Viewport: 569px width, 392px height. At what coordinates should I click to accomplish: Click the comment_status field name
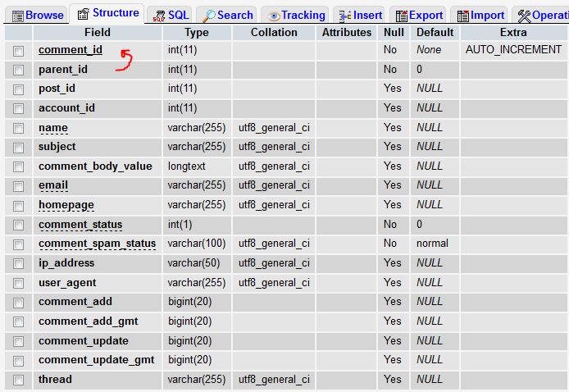click(80, 225)
